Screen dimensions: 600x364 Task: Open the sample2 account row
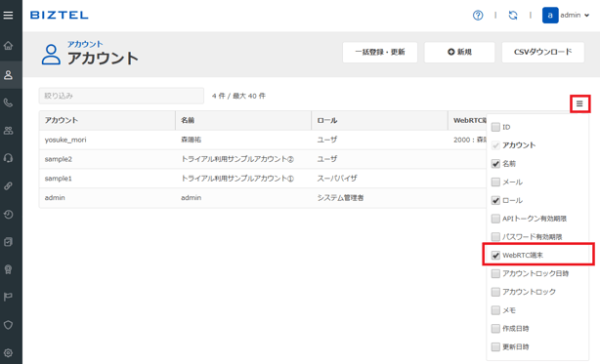(263, 159)
